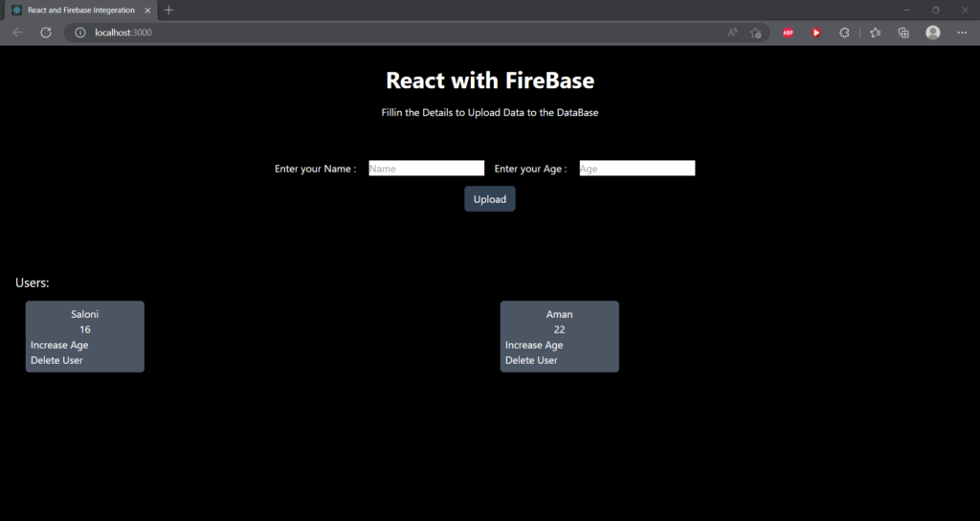Click the React with FireBase heading
This screenshot has height=521, width=980.
(x=490, y=80)
